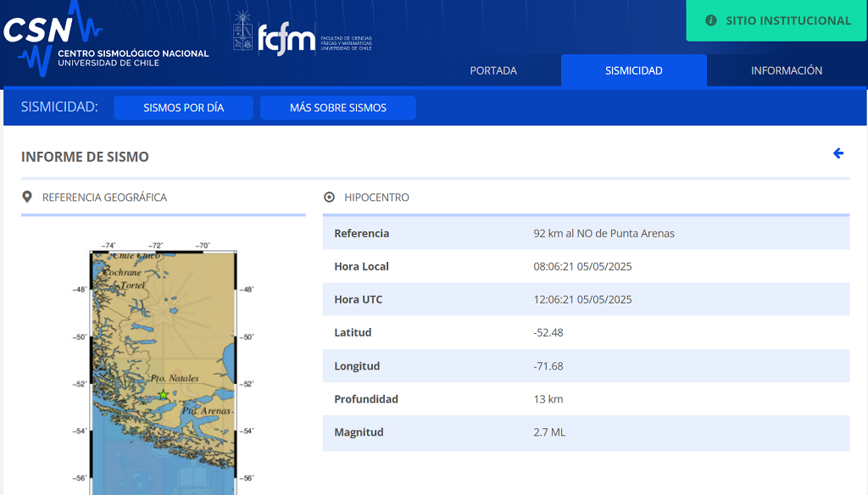Screen dimensions: 868x495
Task: Open the Sitio Institucional button
Action: click(x=776, y=20)
